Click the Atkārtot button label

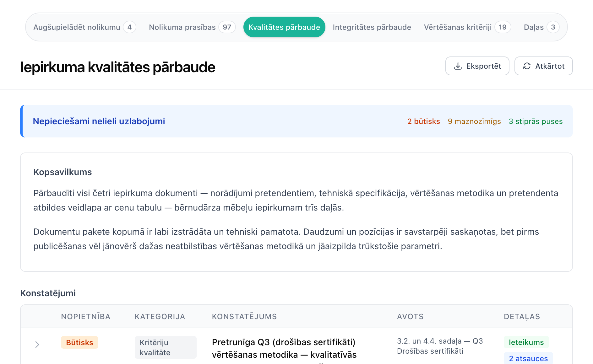pos(550,66)
